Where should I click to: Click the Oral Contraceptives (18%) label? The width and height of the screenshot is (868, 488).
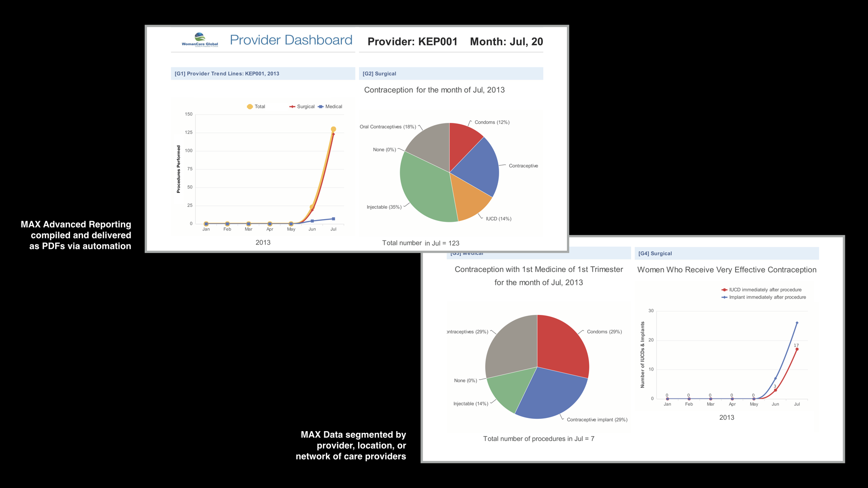point(388,127)
